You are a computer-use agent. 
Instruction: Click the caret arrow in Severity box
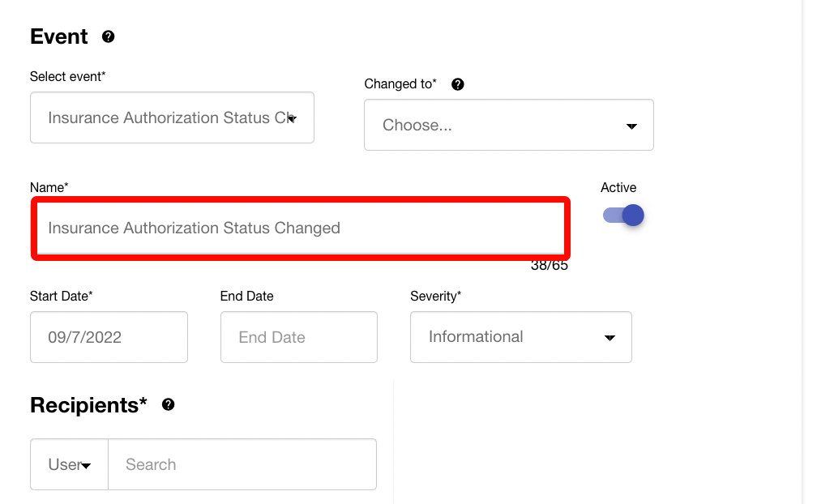pyautogui.click(x=610, y=338)
